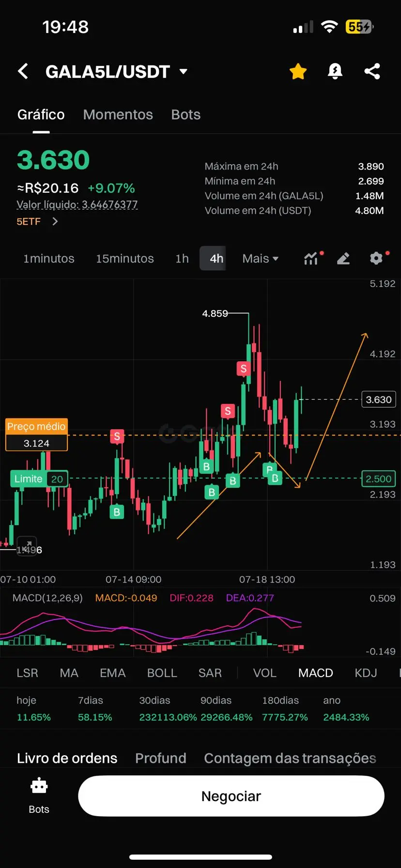Select the MA indicator
Screen dimensions: 401x868
coord(69,673)
